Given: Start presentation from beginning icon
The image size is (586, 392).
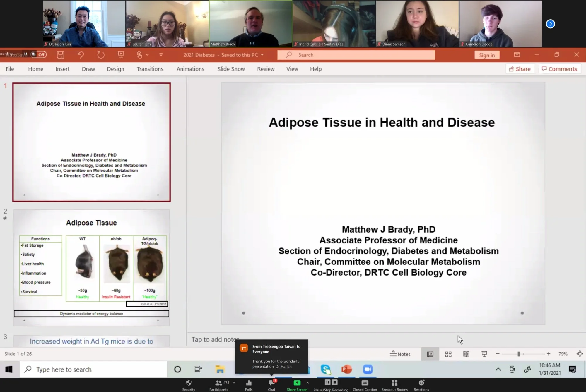Looking at the screenshot, I should (121, 55).
